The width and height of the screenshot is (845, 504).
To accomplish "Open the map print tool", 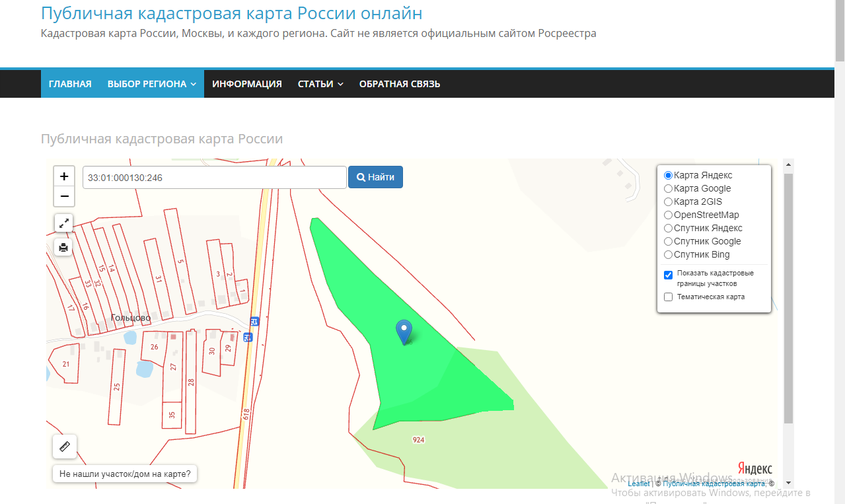I will click(63, 247).
